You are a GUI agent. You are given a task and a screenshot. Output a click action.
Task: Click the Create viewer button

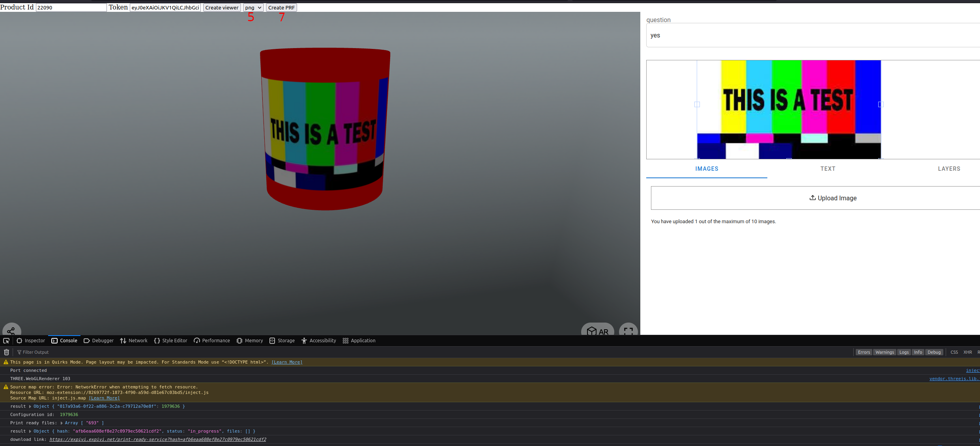click(222, 7)
